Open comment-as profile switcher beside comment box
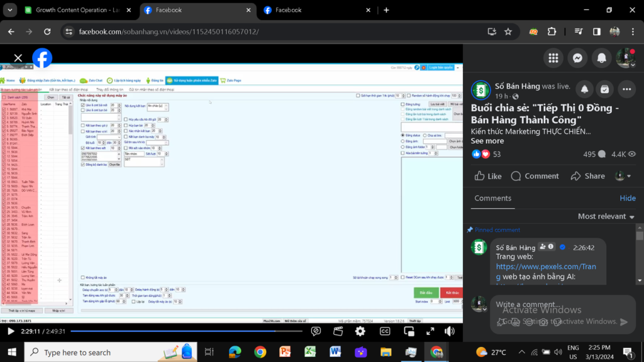 pos(479,305)
